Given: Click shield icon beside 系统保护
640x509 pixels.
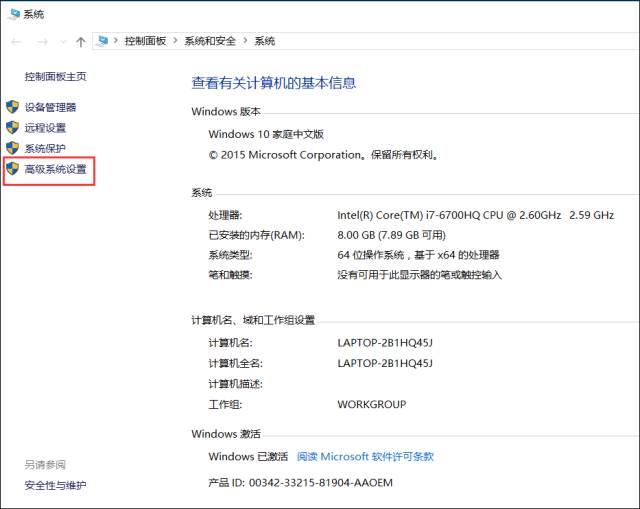Looking at the screenshot, I should point(13,148).
